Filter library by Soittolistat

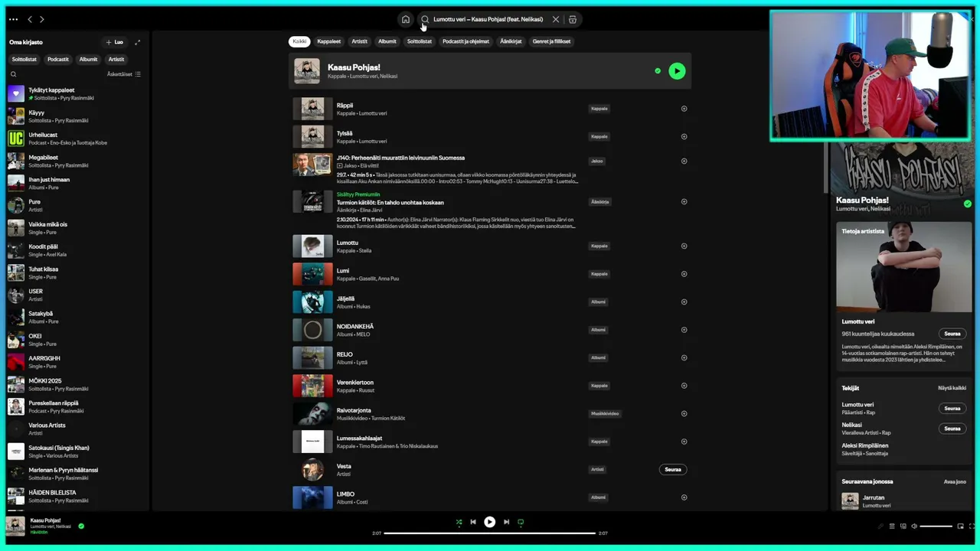click(24, 59)
